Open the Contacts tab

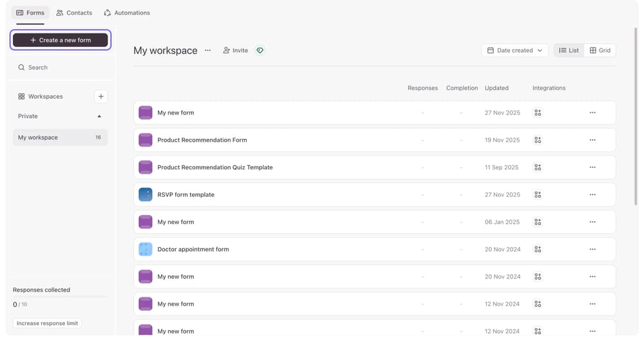(x=74, y=13)
